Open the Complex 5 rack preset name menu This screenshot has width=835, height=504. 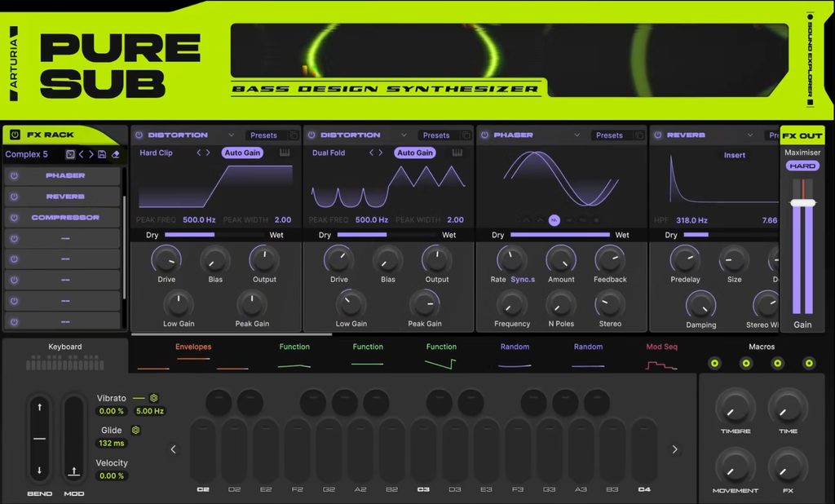coord(27,154)
